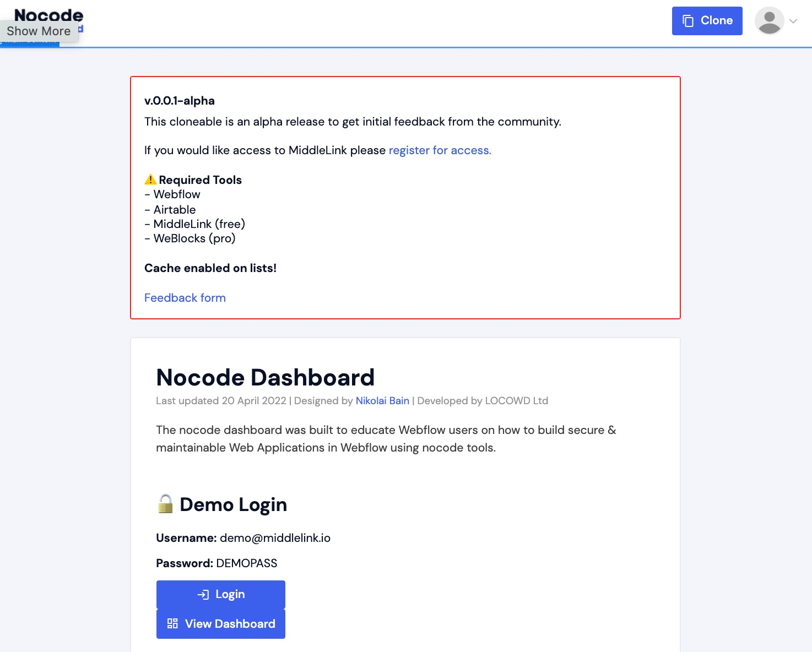The width and height of the screenshot is (812, 652).
Task: Click the Show More overlay button
Action: coord(39,31)
